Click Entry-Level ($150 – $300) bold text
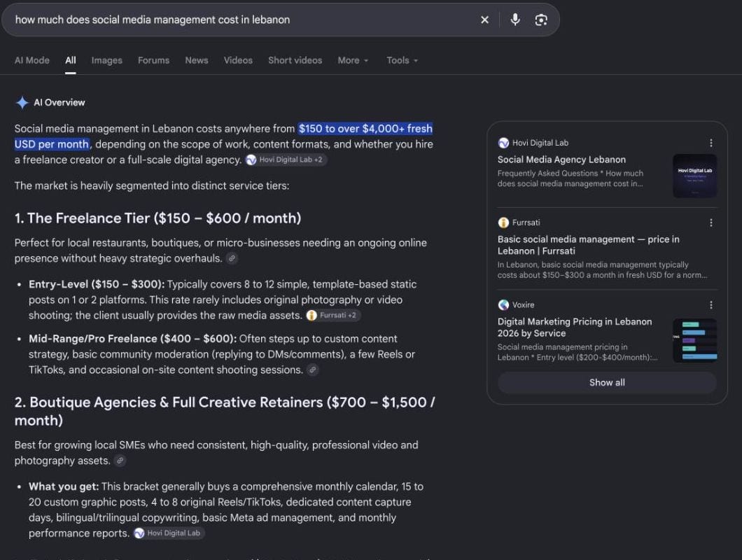 coord(97,284)
